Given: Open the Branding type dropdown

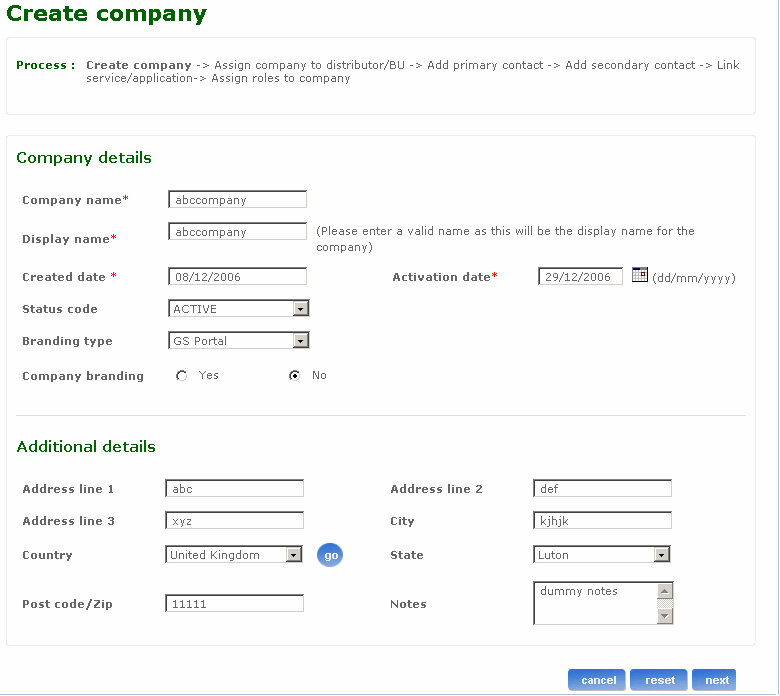Looking at the screenshot, I should coord(301,341).
